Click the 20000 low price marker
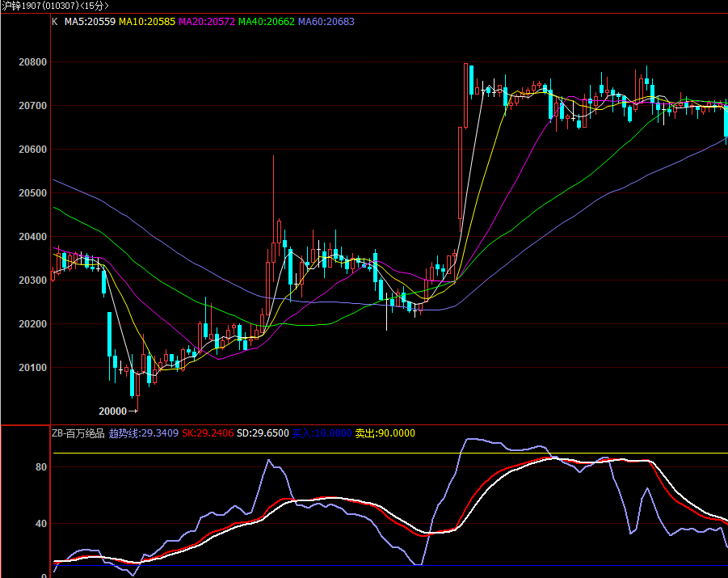728x578 pixels. 118,411
